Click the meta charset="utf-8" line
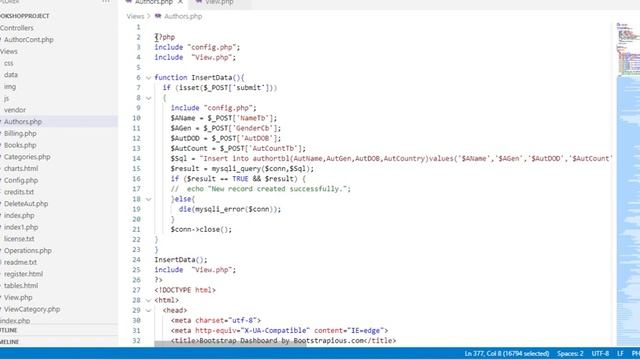Viewport: 640px width, 360px height. pos(216,321)
